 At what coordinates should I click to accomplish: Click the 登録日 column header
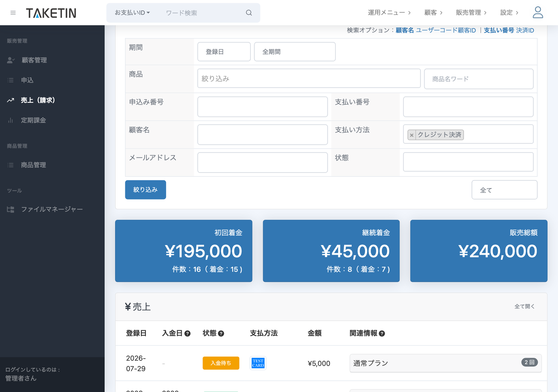pyautogui.click(x=136, y=333)
